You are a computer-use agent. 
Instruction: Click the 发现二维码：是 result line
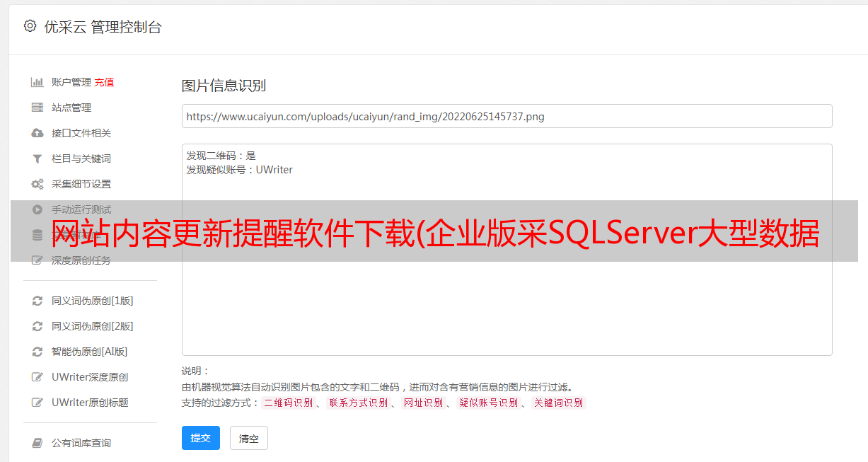click(221, 156)
